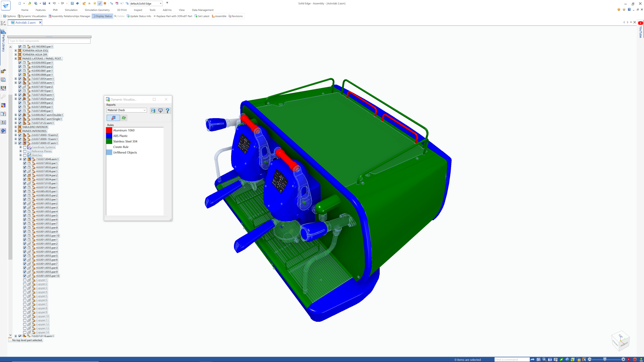Click Assembly Relationships Manager button
The width and height of the screenshot is (644, 362).
point(69,16)
